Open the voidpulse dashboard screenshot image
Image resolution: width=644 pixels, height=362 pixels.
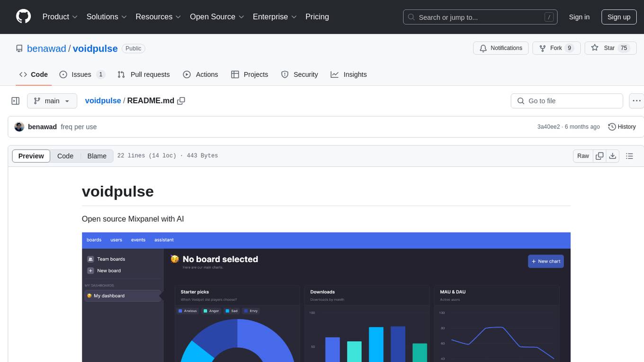326,297
